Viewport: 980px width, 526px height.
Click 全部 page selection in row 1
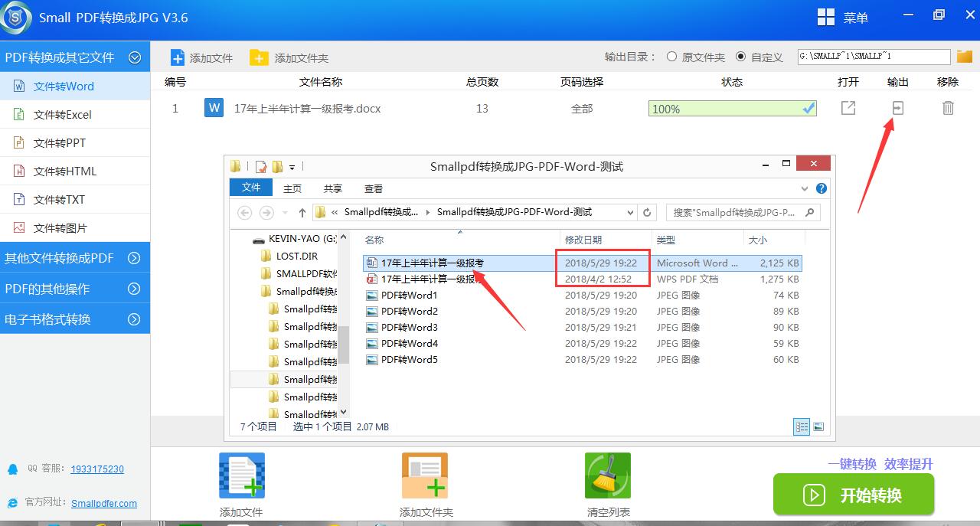pos(582,109)
